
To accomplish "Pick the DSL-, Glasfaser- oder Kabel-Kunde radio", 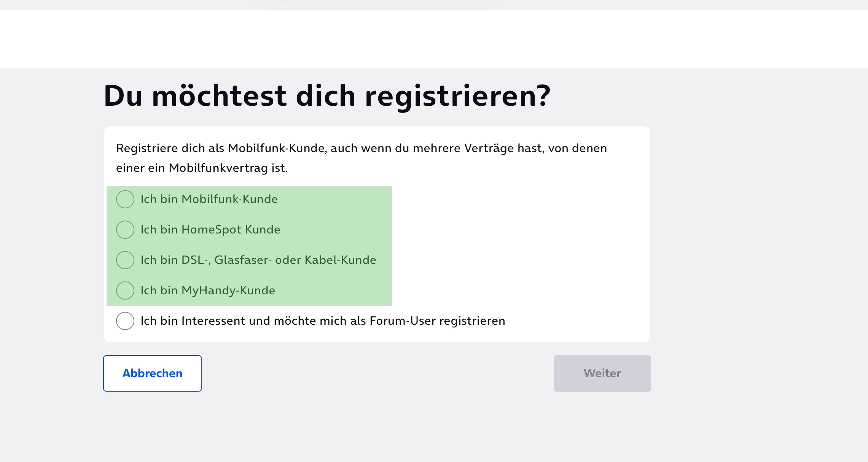I will [125, 260].
